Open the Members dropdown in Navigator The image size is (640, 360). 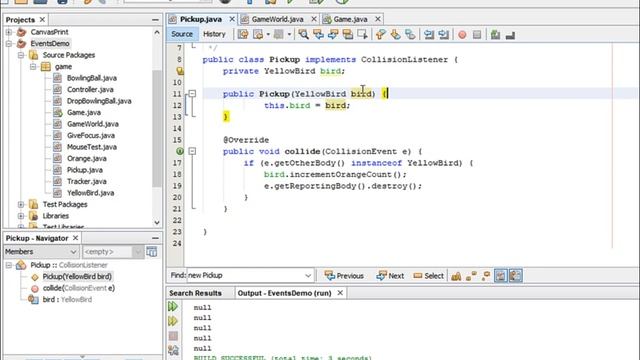pyautogui.click(x=41, y=252)
